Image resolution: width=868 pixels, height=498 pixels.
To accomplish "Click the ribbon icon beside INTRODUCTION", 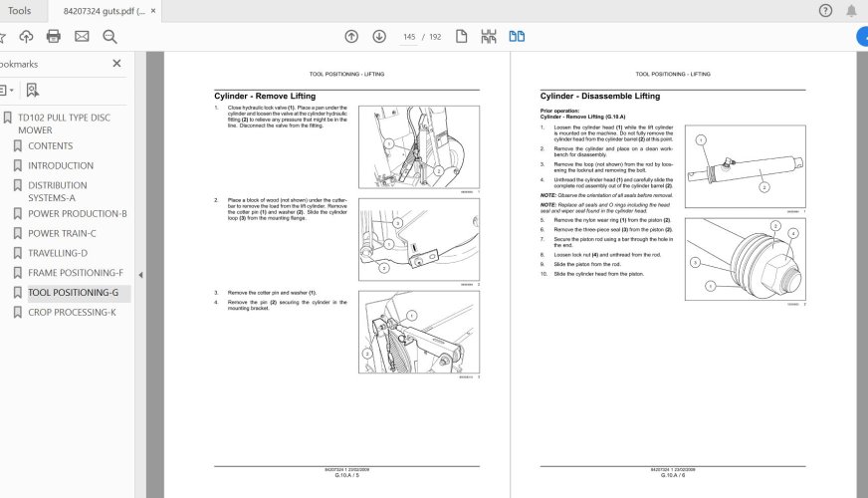I will click(x=18, y=165).
